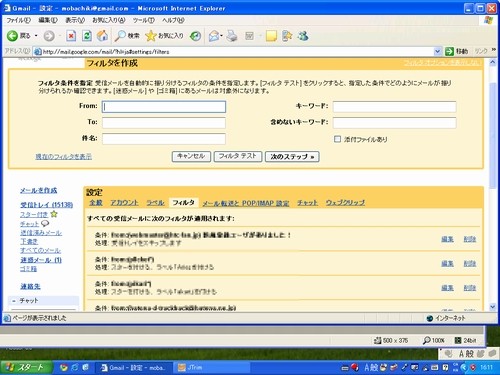Open the Search magnifier toolbar icon
The width and height of the screenshot is (500, 375).
120,36
